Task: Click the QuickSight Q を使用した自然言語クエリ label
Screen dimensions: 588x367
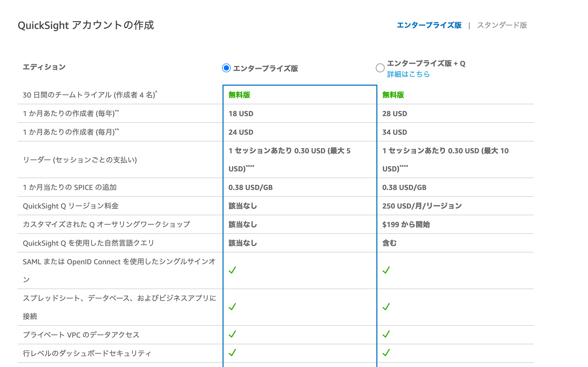Action: (88, 243)
